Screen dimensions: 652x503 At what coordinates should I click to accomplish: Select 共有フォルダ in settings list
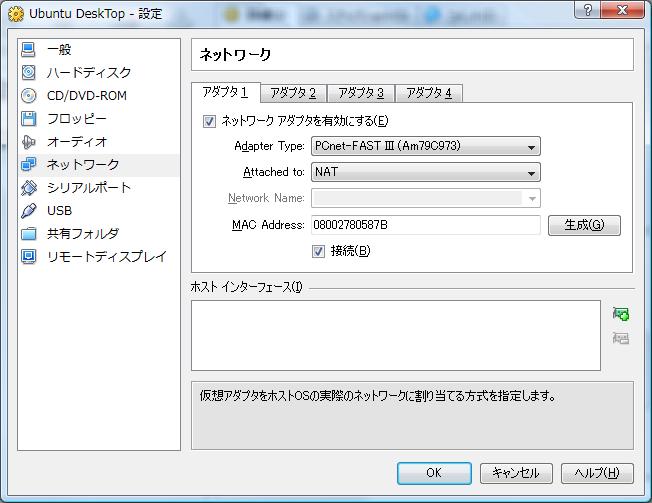coord(99,234)
